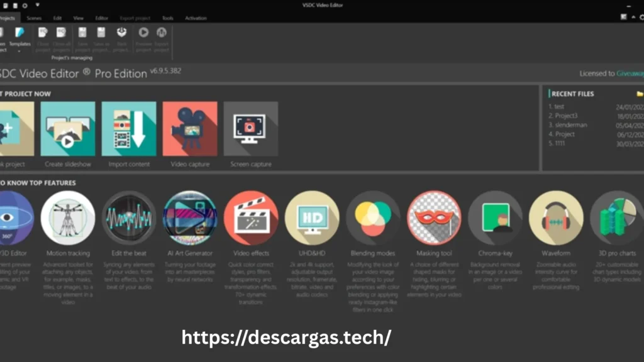Click the Motion tracking title text
This screenshot has width=644, height=362.
pos(68,253)
